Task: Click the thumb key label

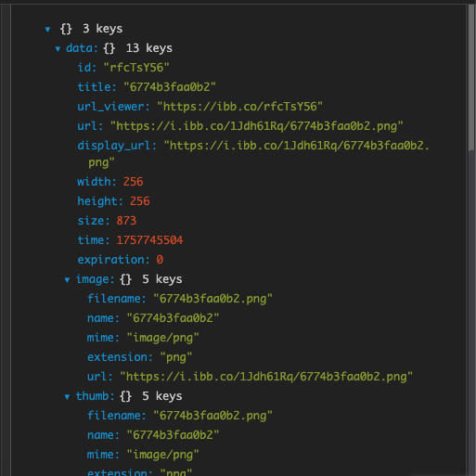Action: (96, 396)
